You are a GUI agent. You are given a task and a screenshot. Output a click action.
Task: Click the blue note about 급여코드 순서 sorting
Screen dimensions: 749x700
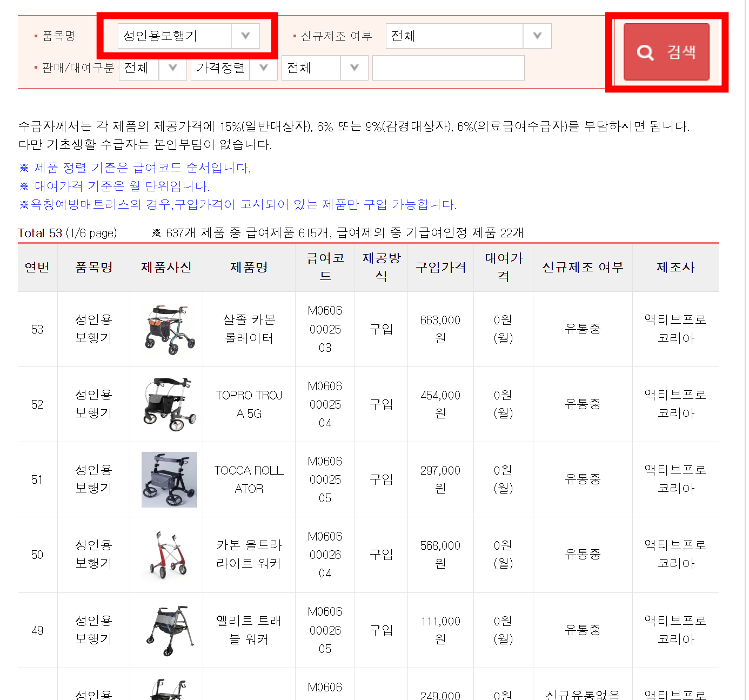click(135, 168)
